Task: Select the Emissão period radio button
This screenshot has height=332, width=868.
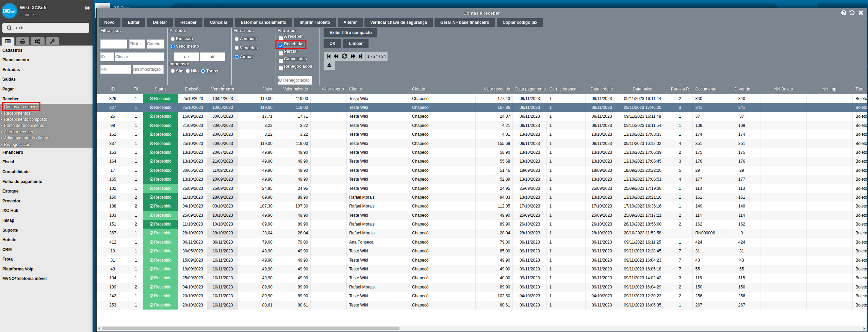Action: (x=173, y=39)
